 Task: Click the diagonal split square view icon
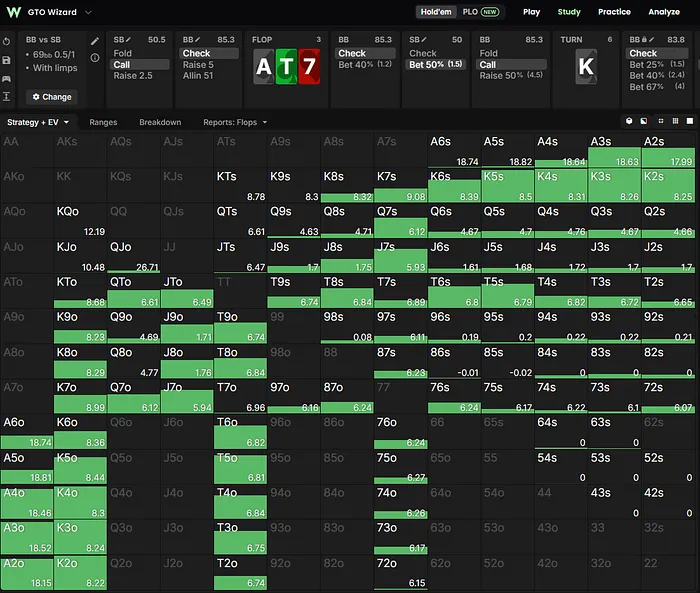(x=644, y=121)
